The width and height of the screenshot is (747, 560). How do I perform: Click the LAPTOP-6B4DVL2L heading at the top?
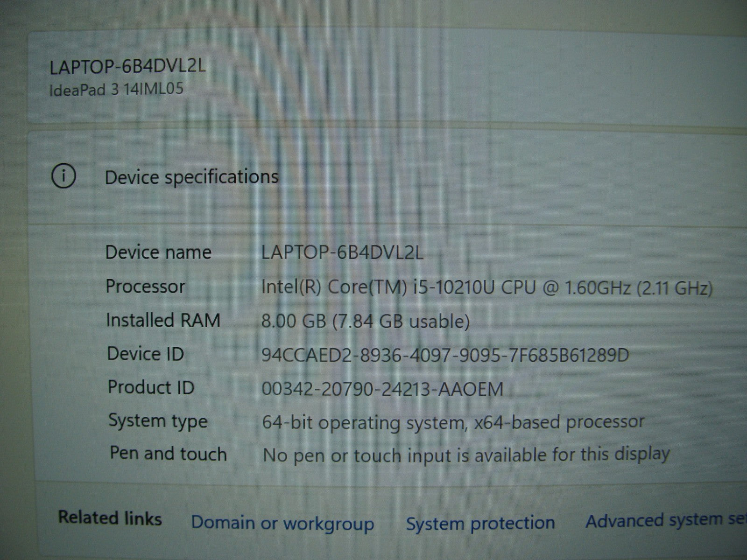click(x=127, y=67)
